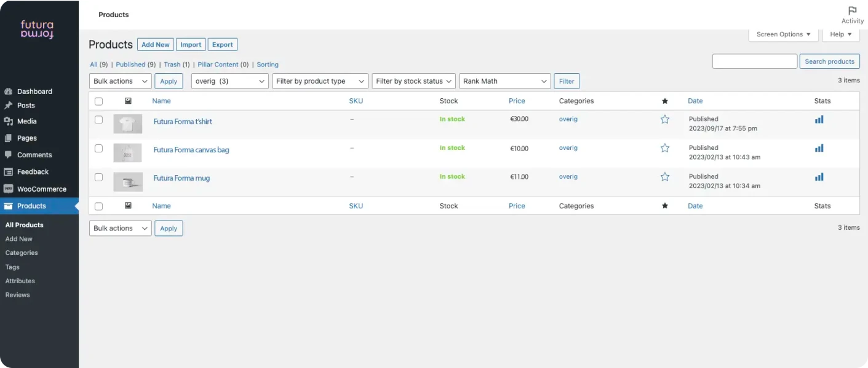The width and height of the screenshot is (868, 368).
Task: Open the Rank Math filter dropdown
Action: click(504, 81)
